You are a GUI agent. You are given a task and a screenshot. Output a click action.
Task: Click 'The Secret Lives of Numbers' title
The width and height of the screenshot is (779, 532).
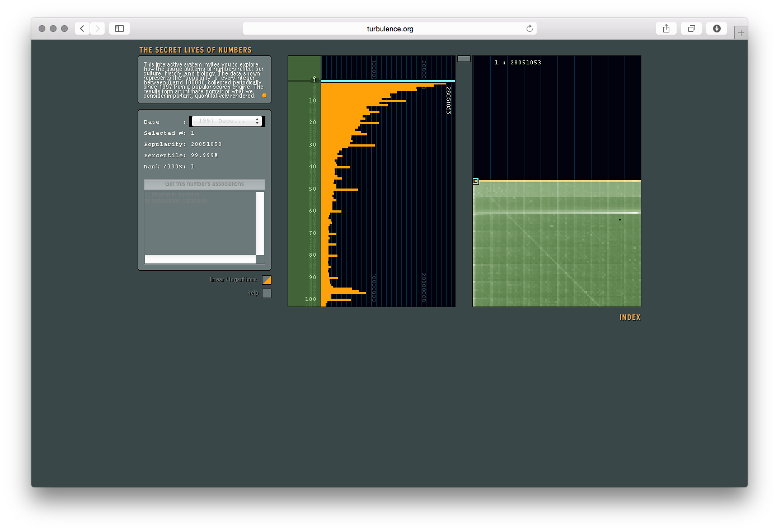(195, 50)
